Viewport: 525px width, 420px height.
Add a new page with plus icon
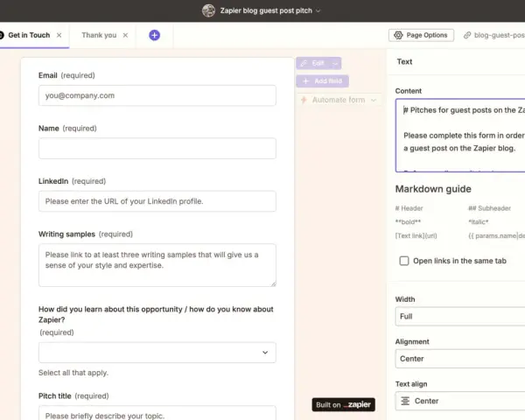click(154, 35)
